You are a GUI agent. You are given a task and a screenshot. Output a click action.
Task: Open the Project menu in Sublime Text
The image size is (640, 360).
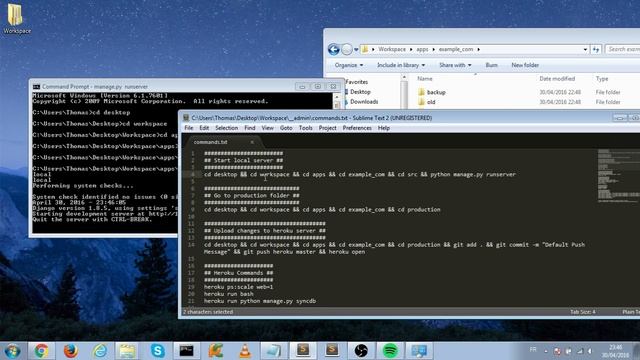pyautogui.click(x=327, y=128)
